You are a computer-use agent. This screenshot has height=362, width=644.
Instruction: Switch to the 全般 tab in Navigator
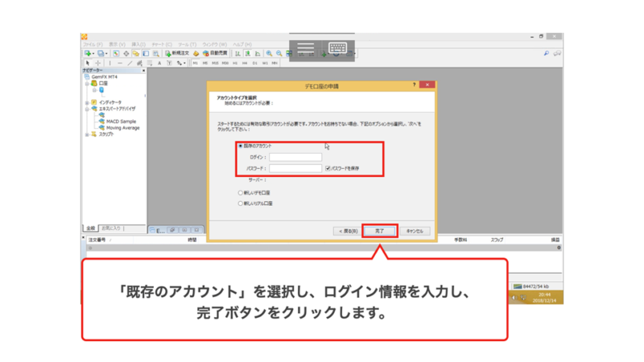tap(90, 228)
